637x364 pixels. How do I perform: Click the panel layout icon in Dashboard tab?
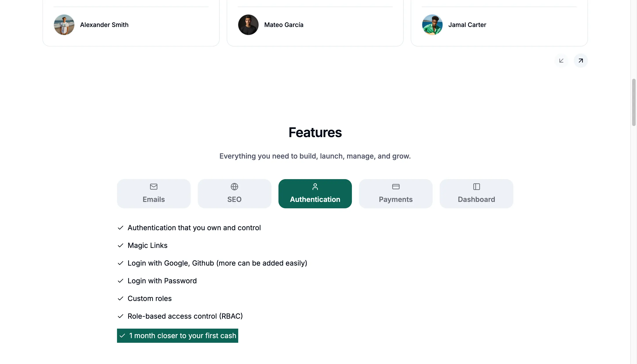click(476, 186)
